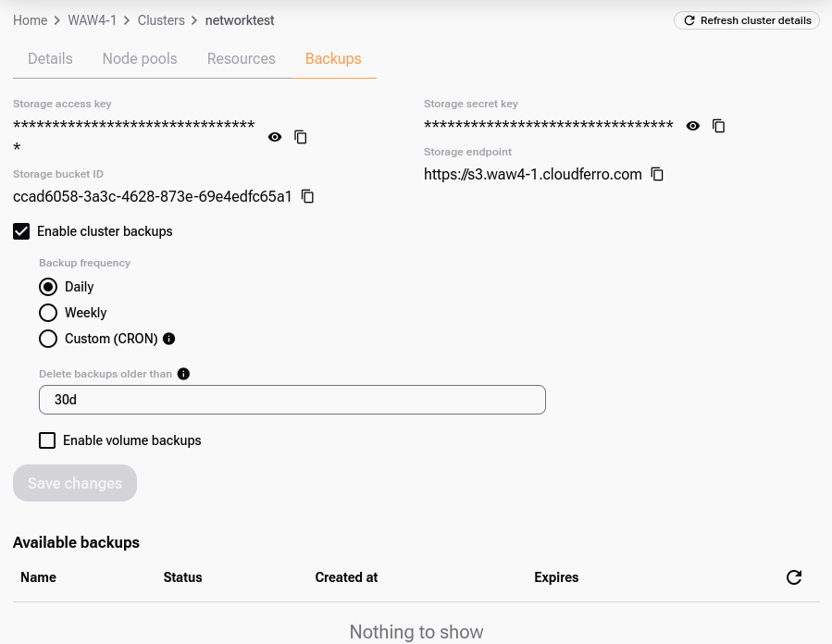The image size is (832, 644).
Task: Show the storage secret key
Action: [x=693, y=126]
